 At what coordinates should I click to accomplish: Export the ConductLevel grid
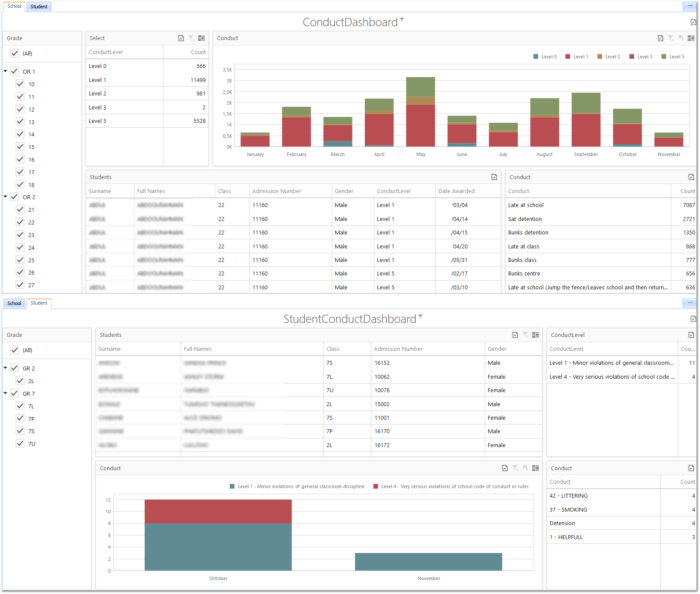[x=691, y=335]
